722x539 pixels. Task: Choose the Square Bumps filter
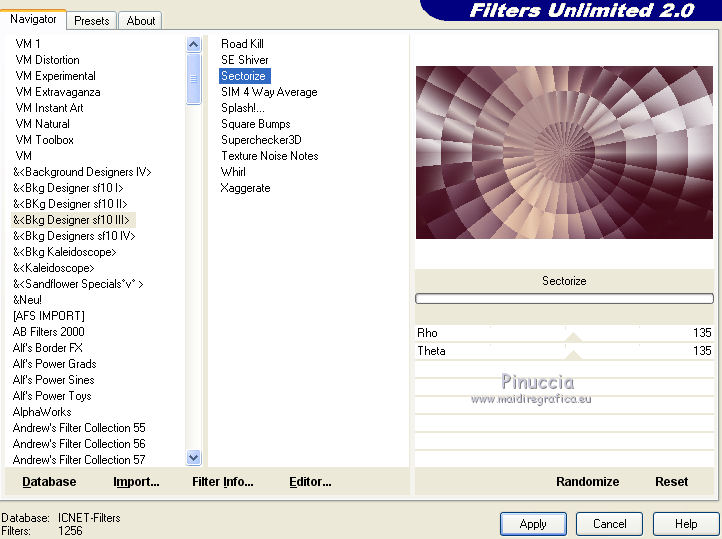click(x=256, y=124)
